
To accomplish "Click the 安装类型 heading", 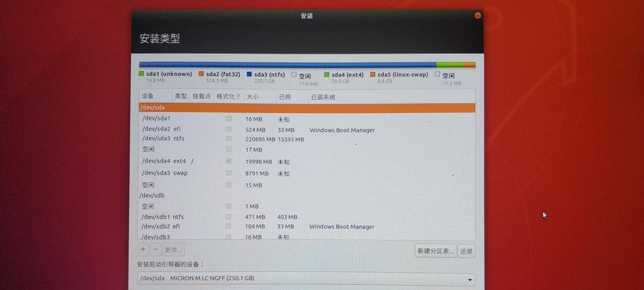I will click(160, 39).
